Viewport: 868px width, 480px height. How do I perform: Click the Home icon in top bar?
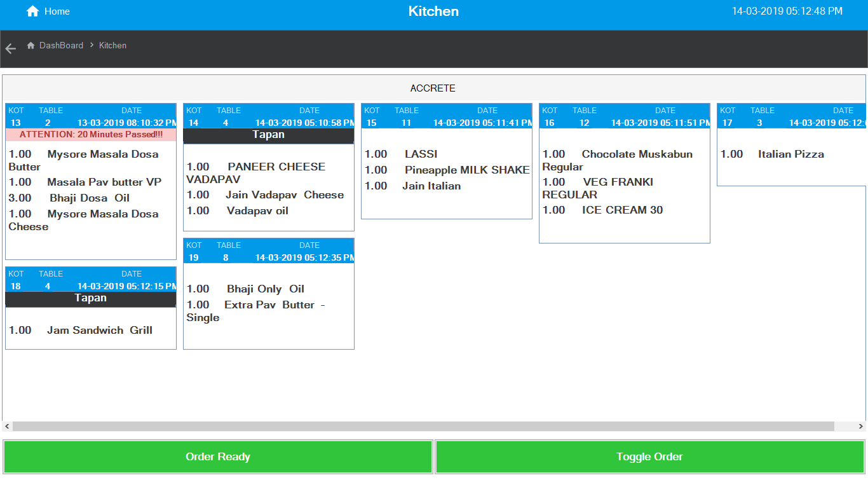32,11
